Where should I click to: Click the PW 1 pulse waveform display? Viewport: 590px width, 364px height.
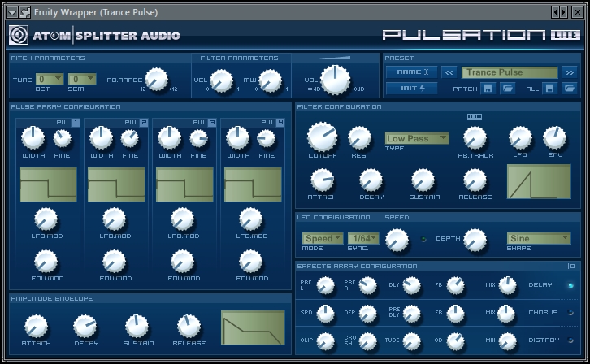pos(48,184)
